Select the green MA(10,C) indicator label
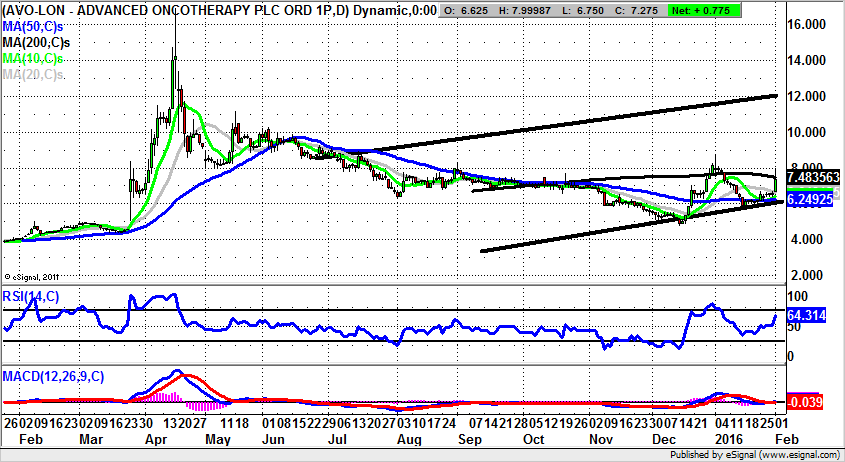The width and height of the screenshot is (845, 462). (x=33, y=58)
